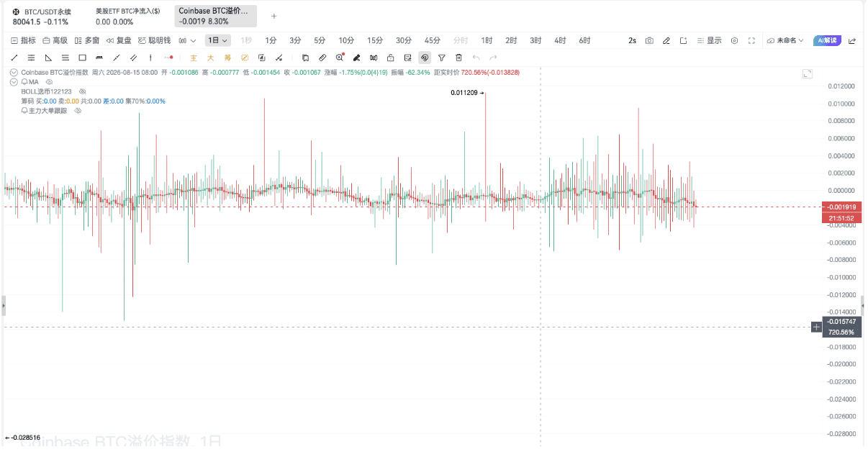Click the pencil edit icon

(x=666, y=41)
